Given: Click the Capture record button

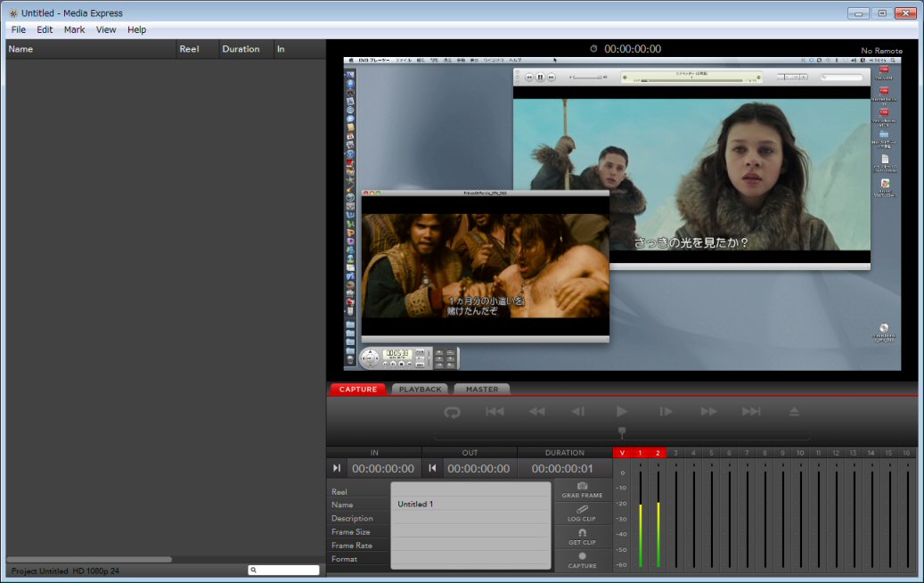Looking at the screenshot, I should pos(582,560).
